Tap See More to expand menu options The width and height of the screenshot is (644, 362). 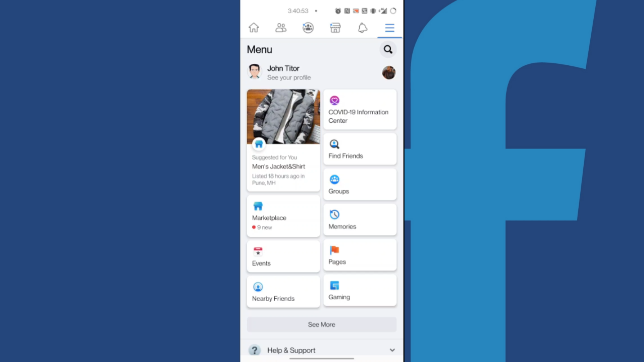[322, 324]
